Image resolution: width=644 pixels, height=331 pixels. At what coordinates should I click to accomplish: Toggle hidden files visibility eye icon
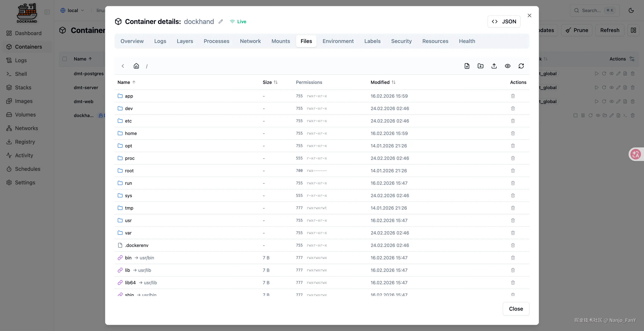point(507,66)
